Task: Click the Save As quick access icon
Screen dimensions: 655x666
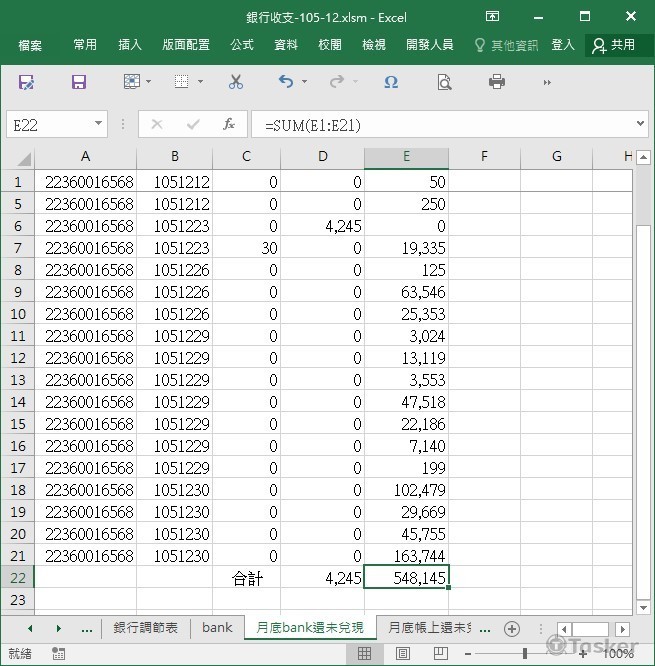Action: click(26, 82)
